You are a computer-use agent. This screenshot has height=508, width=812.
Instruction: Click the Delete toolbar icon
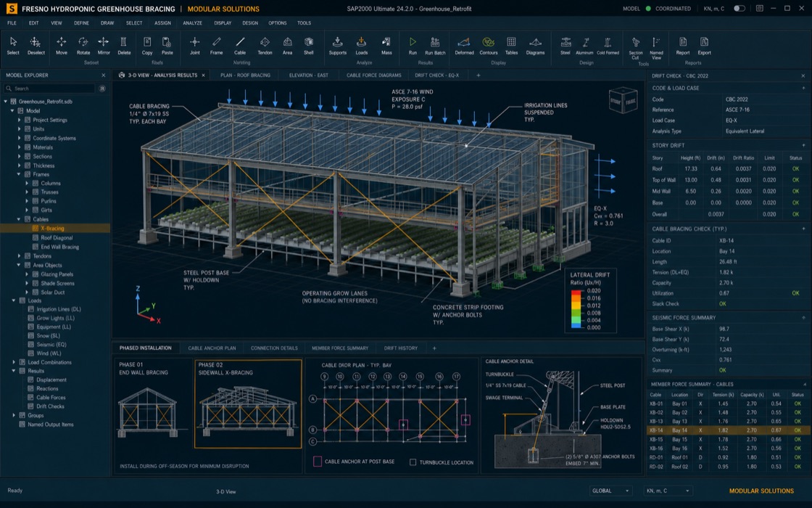click(124, 46)
